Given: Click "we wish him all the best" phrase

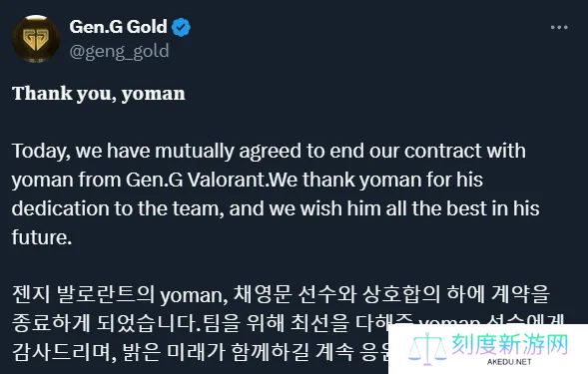Looking at the screenshot, I should 375,208.
